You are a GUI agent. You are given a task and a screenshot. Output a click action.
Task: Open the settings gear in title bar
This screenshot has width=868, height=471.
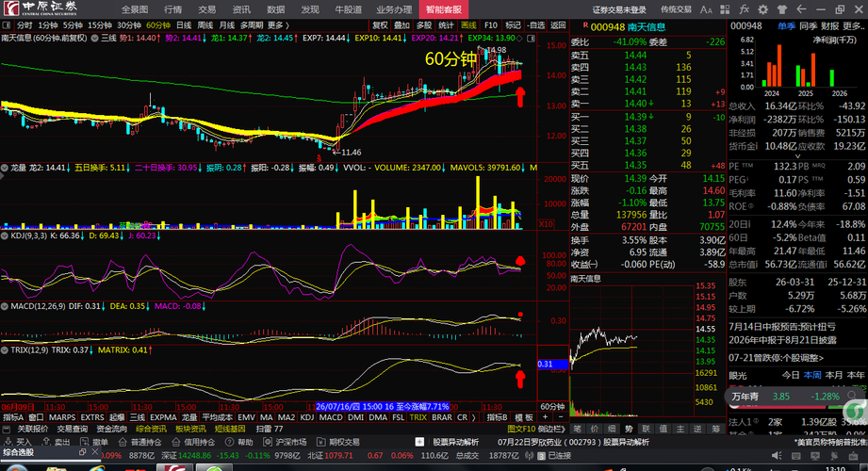762,9
